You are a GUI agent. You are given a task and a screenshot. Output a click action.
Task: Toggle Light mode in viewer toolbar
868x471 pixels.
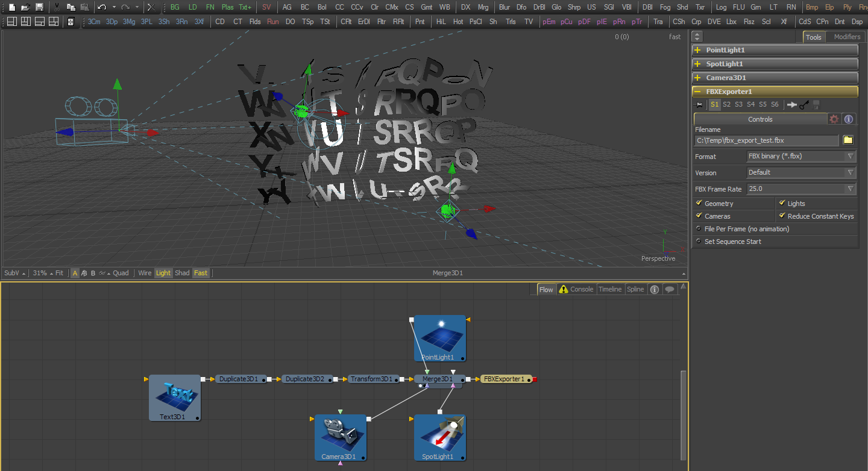pos(163,273)
